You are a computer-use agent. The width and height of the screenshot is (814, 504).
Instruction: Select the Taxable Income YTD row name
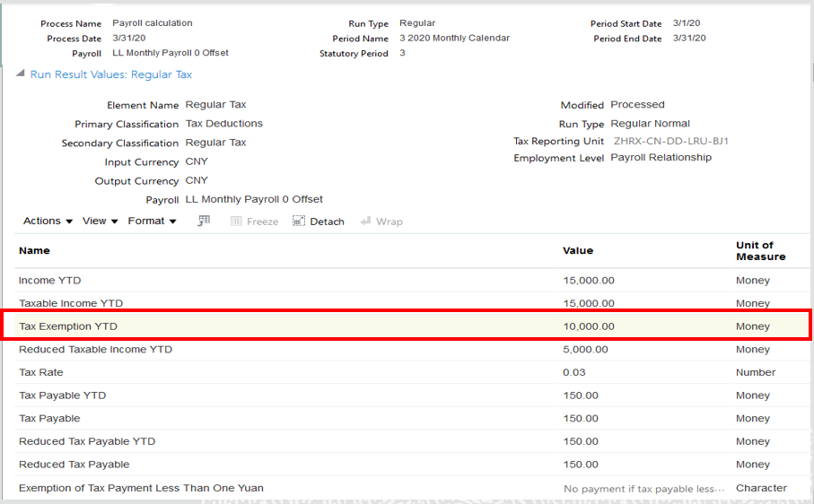[x=71, y=303]
